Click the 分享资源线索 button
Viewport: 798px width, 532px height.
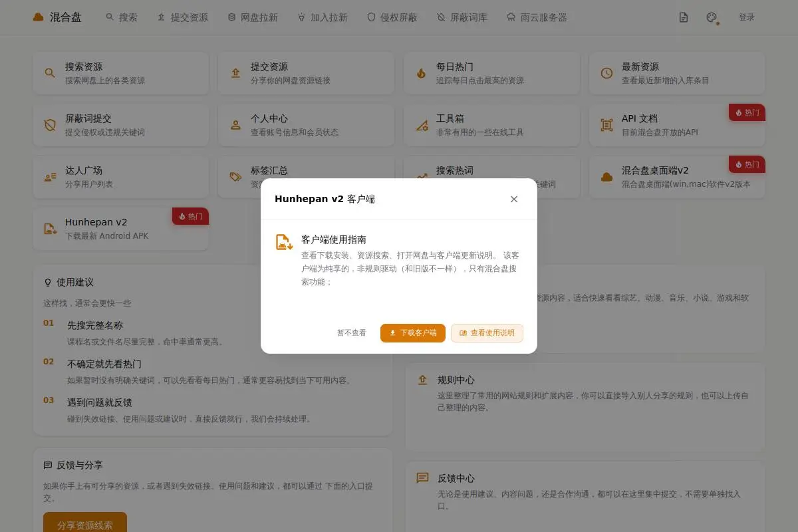(x=85, y=525)
